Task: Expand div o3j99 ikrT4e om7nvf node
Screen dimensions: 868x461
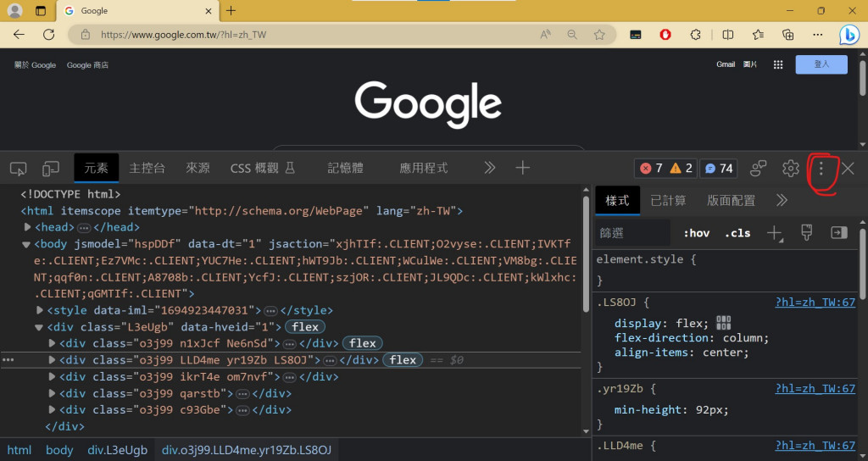Action: tap(52, 376)
